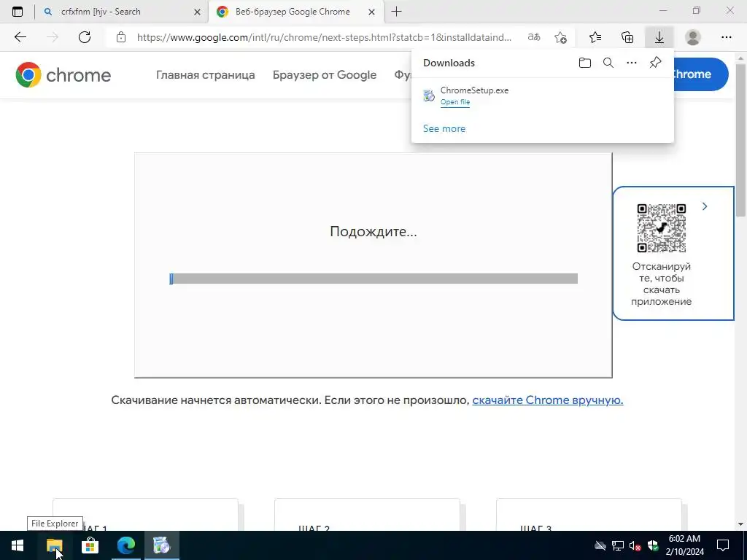Open the notification center icon
This screenshot has height=560, width=747.
(723, 545)
